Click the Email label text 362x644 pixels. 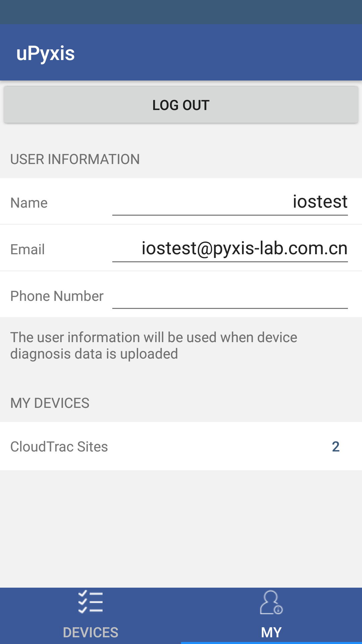pyautogui.click(x=27, y=250)
